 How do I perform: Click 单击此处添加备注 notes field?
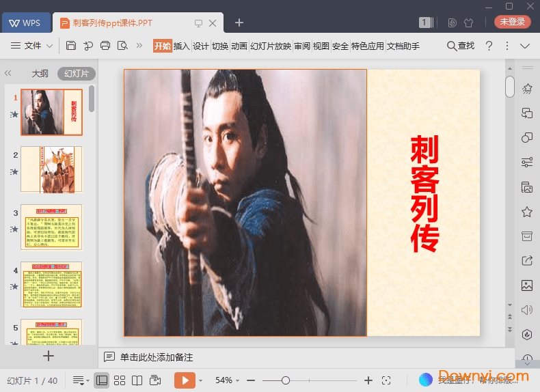[x=157, y=357]
